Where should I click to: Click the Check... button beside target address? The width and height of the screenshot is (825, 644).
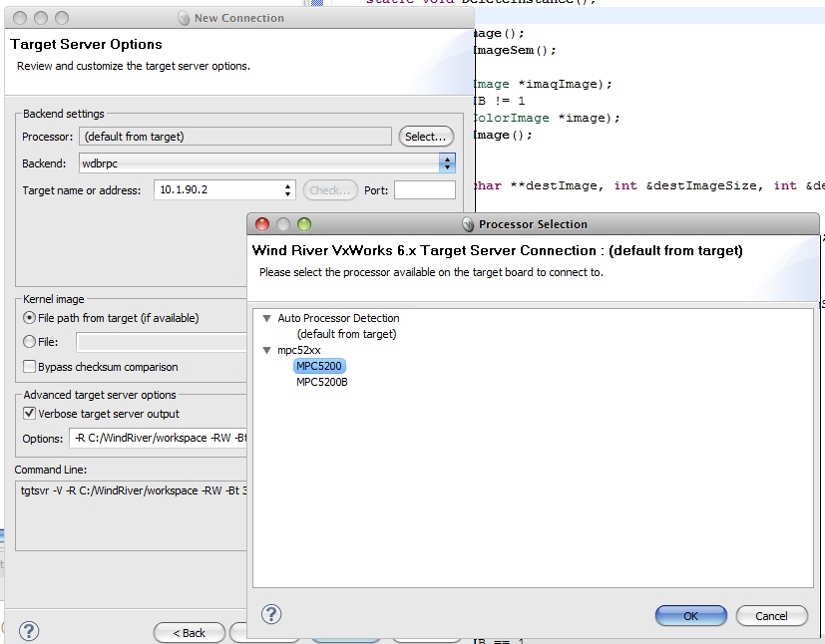(x=330, y=189)
